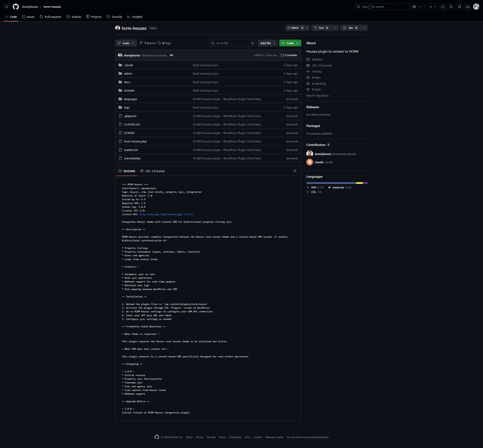The image size is (483, 448).
Task: Expand the Star lists dropdown arrow
Action: pos(364,28)
